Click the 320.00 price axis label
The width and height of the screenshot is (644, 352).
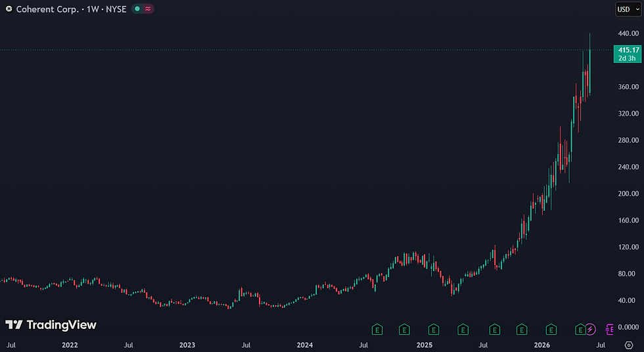click(628, 114)
